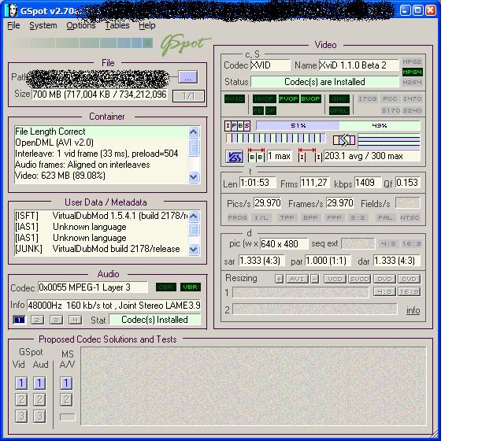Click the audio VBR indicator

point(191,287)
